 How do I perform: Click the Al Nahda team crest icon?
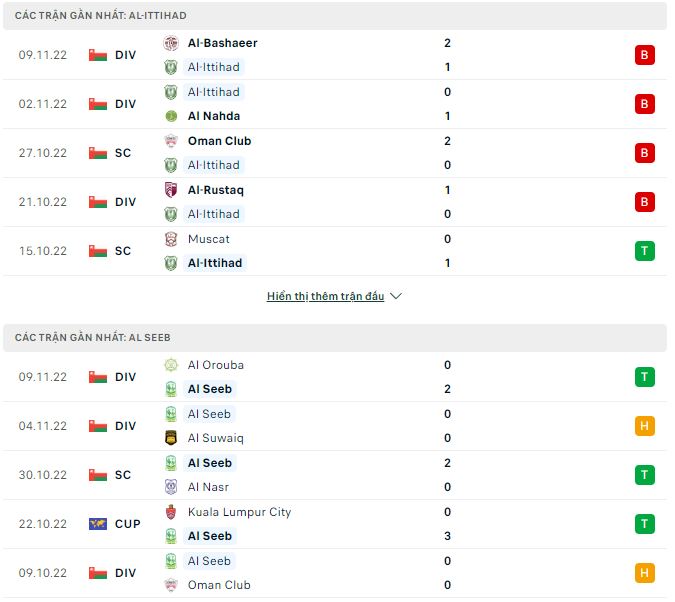coord(171,116)
